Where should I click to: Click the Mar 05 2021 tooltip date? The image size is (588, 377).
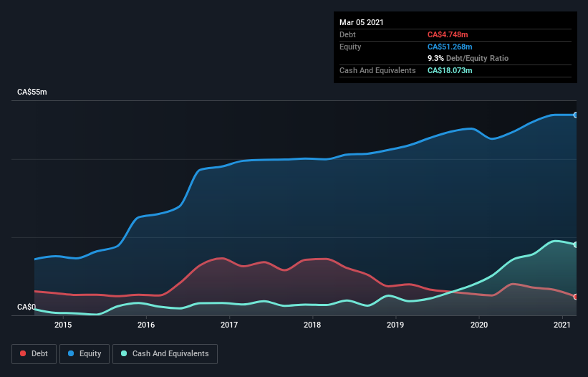[362, 22]
